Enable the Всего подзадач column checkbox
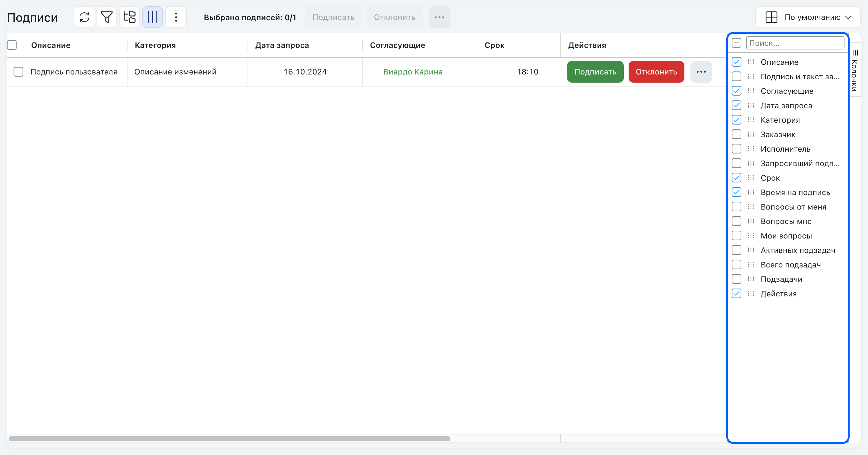Screen dimensions: 868x455 [737, 264]
